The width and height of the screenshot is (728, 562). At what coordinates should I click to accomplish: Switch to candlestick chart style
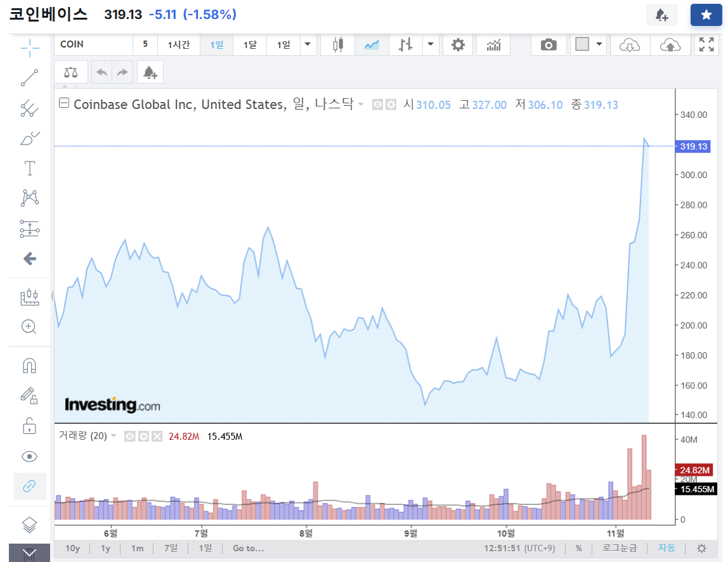tap(338, 45)
